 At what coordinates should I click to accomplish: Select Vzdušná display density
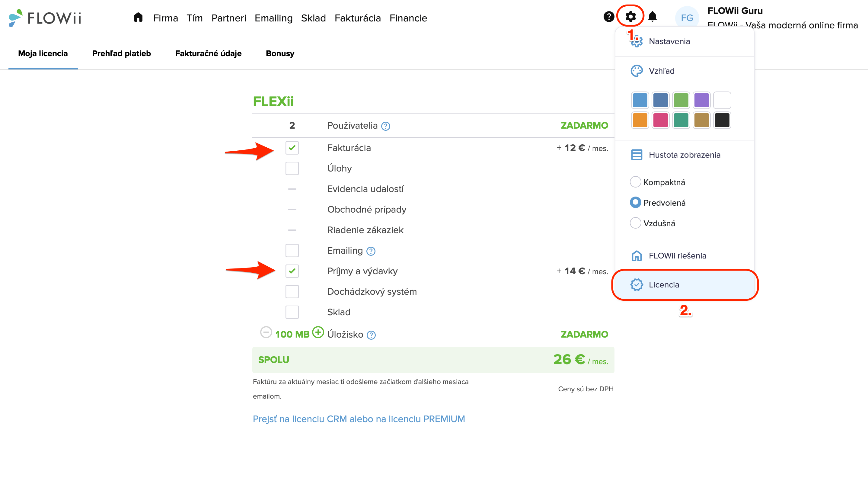[x=635, y=223]
